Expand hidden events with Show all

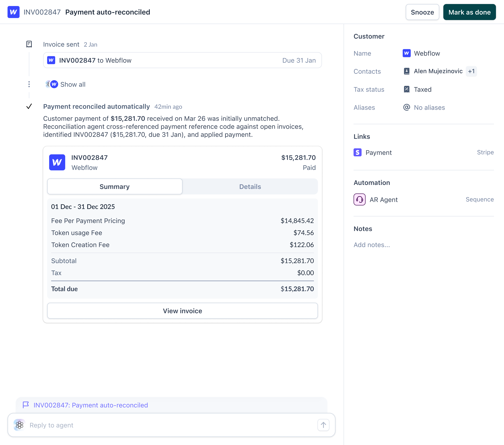72,84
